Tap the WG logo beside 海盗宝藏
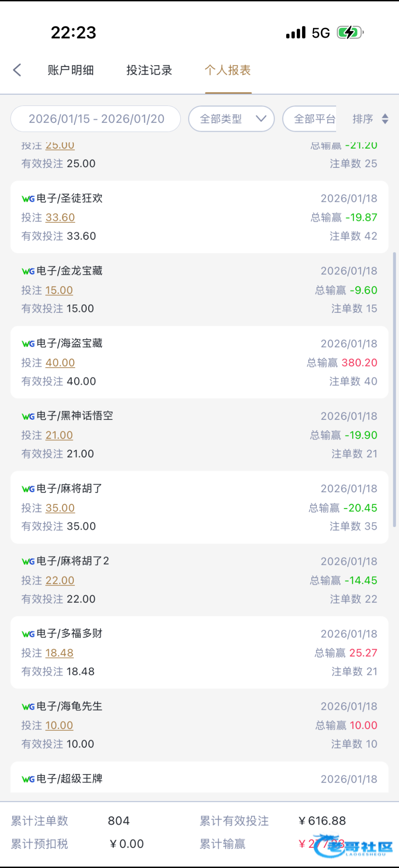This screenshot has width=399, height=868. (28, 344)
